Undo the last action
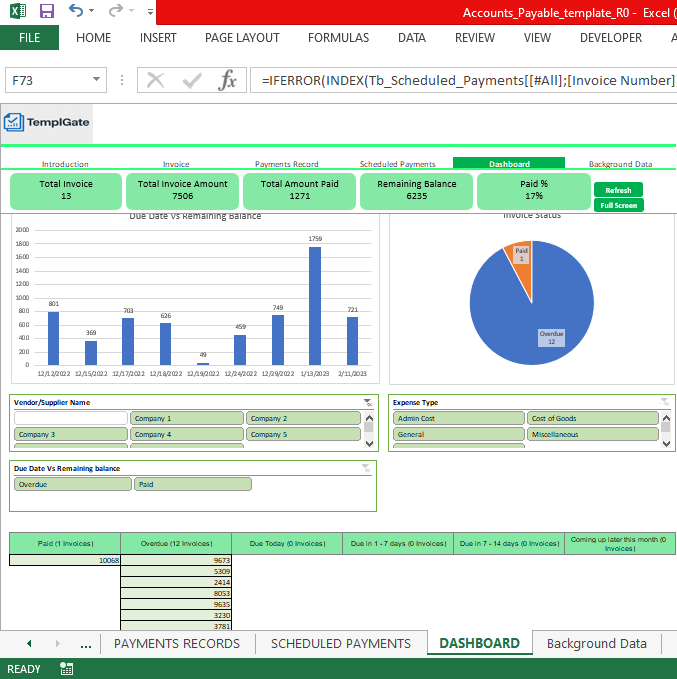 75,10
